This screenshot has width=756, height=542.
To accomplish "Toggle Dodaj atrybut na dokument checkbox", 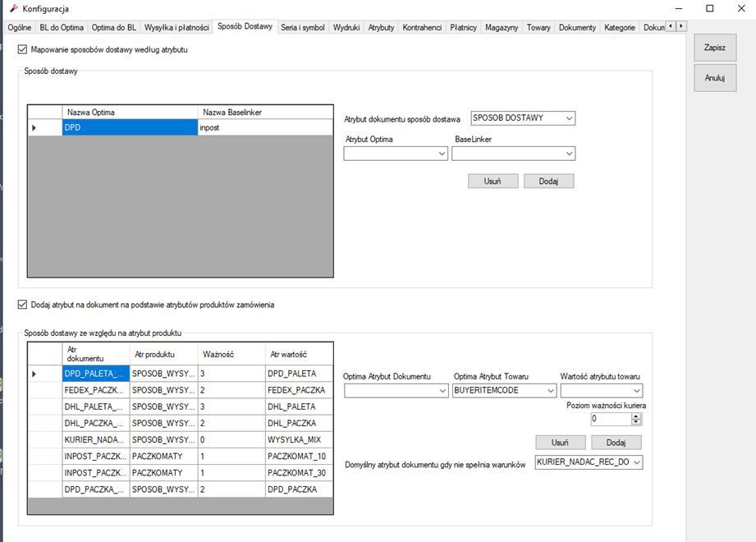I will [x=22, y=305].
